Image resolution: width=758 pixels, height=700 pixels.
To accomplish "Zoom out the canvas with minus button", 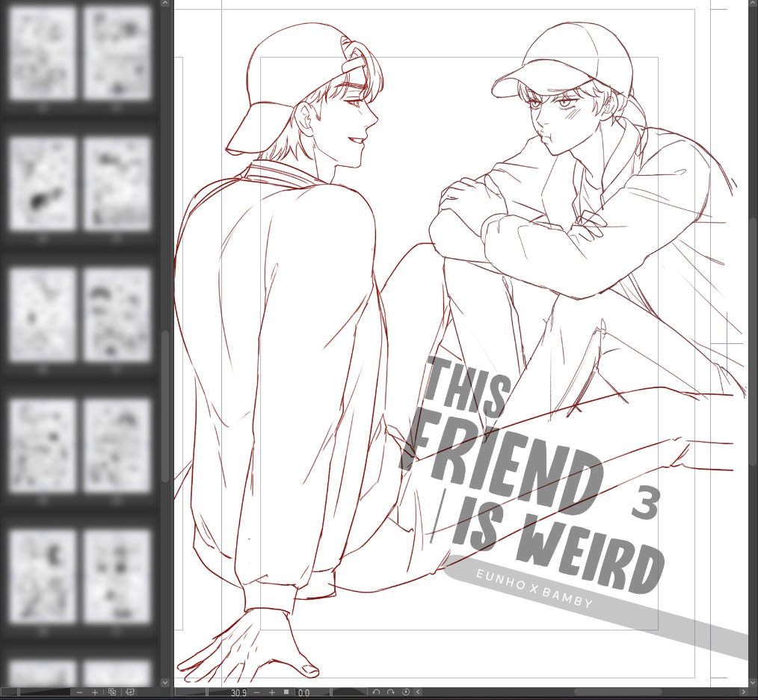I will (256, 693).
